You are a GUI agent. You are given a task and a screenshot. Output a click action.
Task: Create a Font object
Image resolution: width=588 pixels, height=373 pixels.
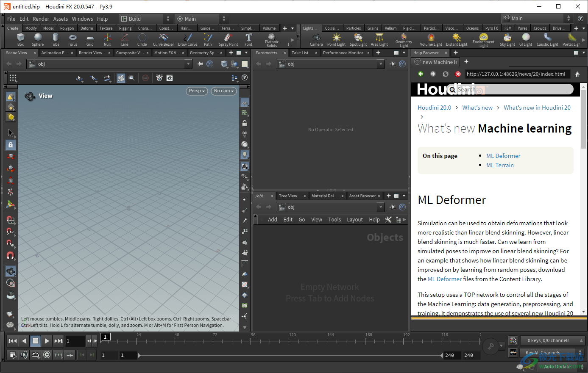pos(248,40)
